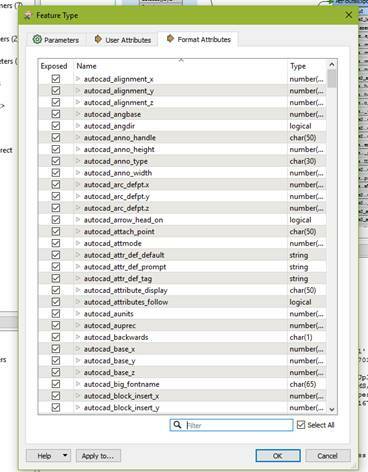Click the Format Attributes tab icon
The image size is (368, 472).
(x=170, y=39)
